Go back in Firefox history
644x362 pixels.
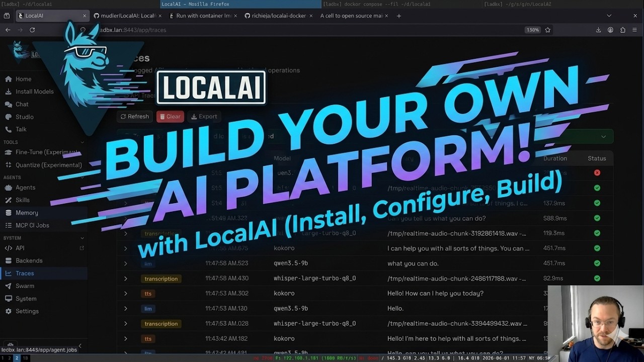(8, 30)
